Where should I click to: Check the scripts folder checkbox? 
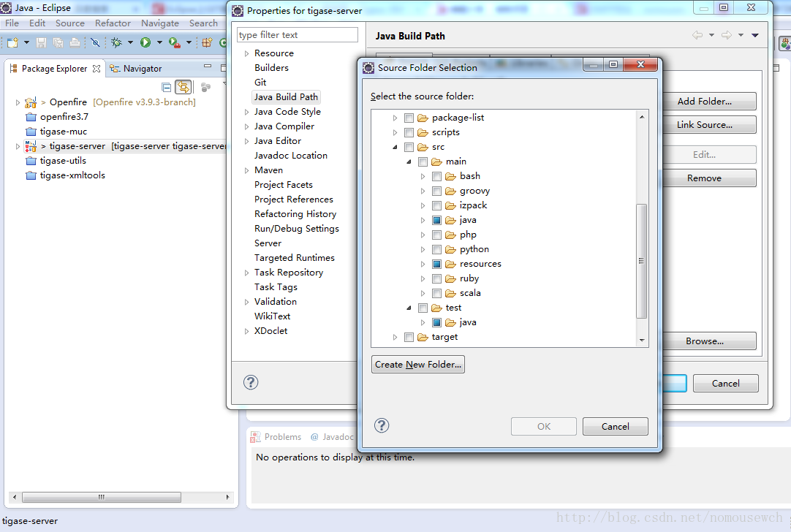click(409, 132)
